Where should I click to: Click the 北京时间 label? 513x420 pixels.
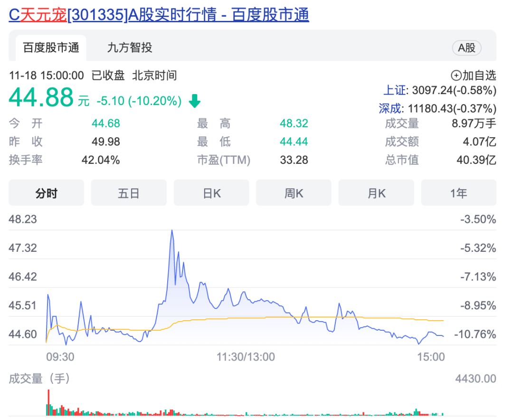pos(154,76)
